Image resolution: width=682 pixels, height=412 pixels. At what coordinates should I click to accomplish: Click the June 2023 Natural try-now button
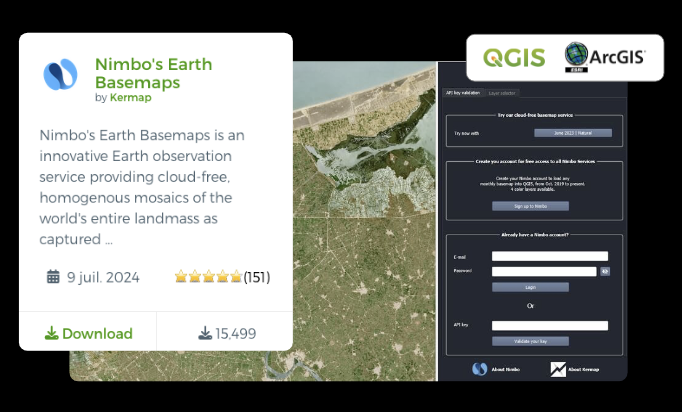tap(573, 133)
